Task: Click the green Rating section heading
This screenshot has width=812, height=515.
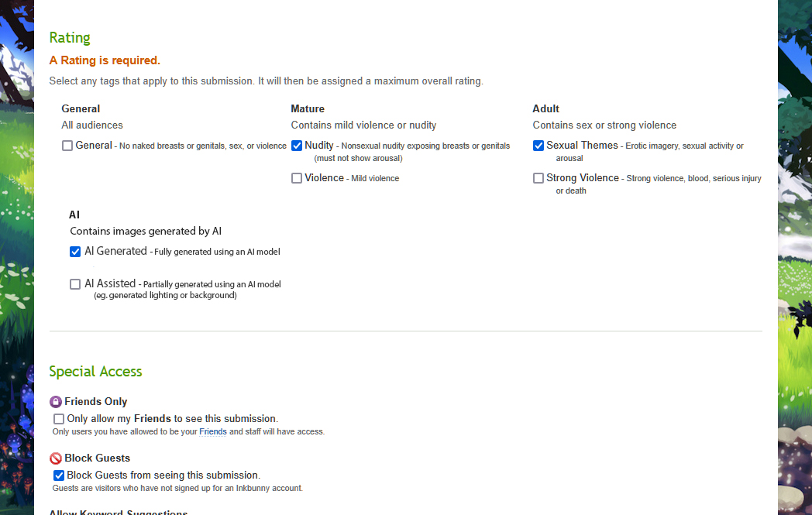Action: coord(70,38)
